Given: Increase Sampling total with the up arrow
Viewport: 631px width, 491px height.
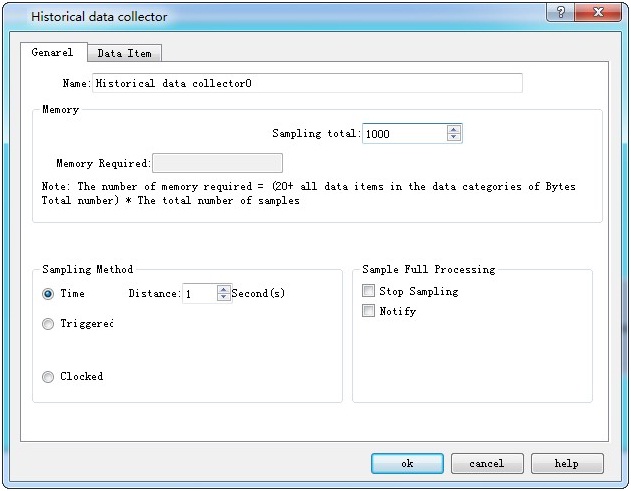Looking at the screenshot, I should (454, 129).
